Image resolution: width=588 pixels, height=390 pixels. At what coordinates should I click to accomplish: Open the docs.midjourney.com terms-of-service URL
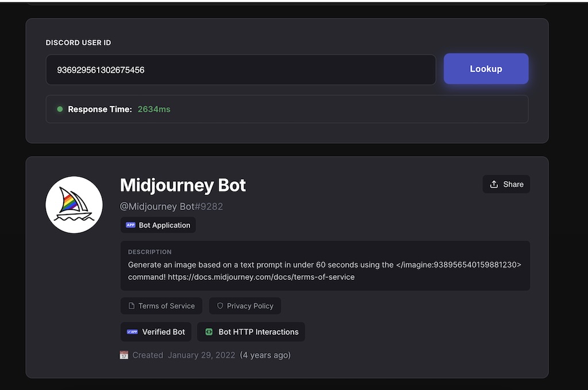click(261, 277)
